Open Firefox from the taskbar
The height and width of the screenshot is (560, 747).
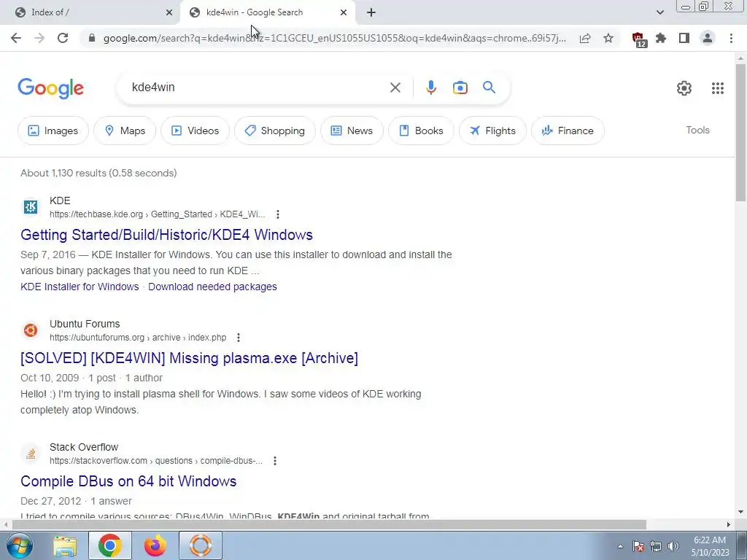point(155,545)
